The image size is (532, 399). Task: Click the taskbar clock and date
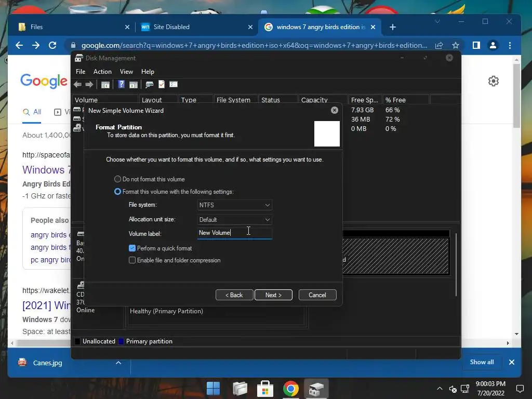pos(490,389)
